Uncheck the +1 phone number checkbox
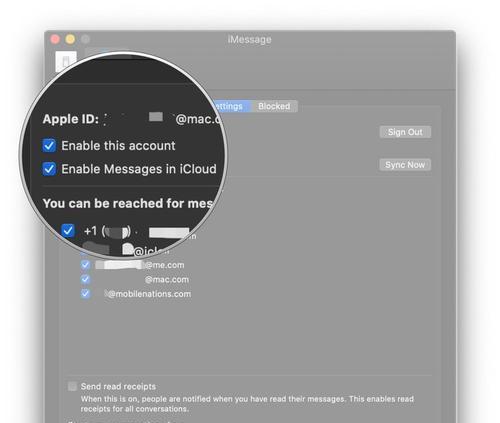The height and width of the screenshot is (423, 500). click(68, 230)
